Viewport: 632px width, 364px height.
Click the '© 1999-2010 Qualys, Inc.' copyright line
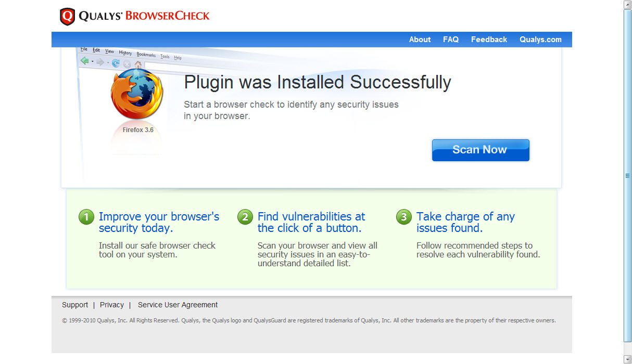point(309,320)
